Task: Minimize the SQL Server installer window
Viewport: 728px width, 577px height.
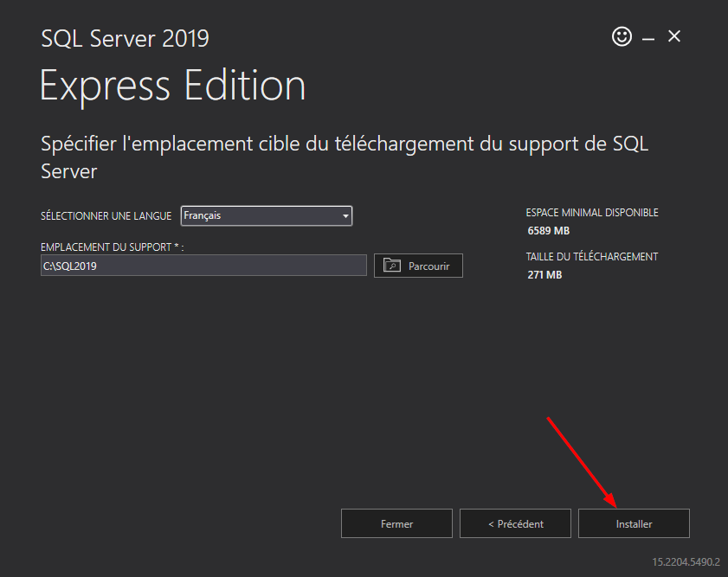Action: pyautogui.click(x=647, y=36)
